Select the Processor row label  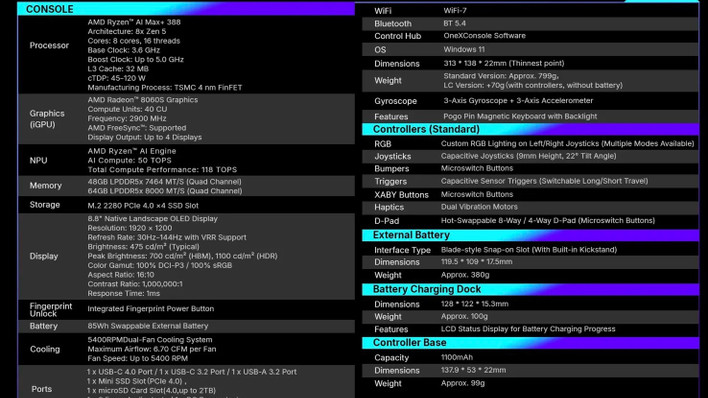tap(49, 45)
